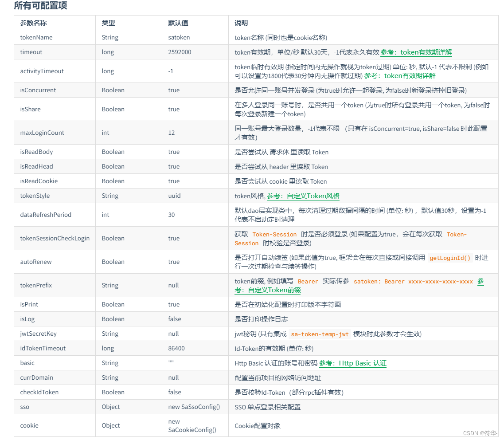
Task: Select the tokenName parameter cell
Action: [55, 37]
